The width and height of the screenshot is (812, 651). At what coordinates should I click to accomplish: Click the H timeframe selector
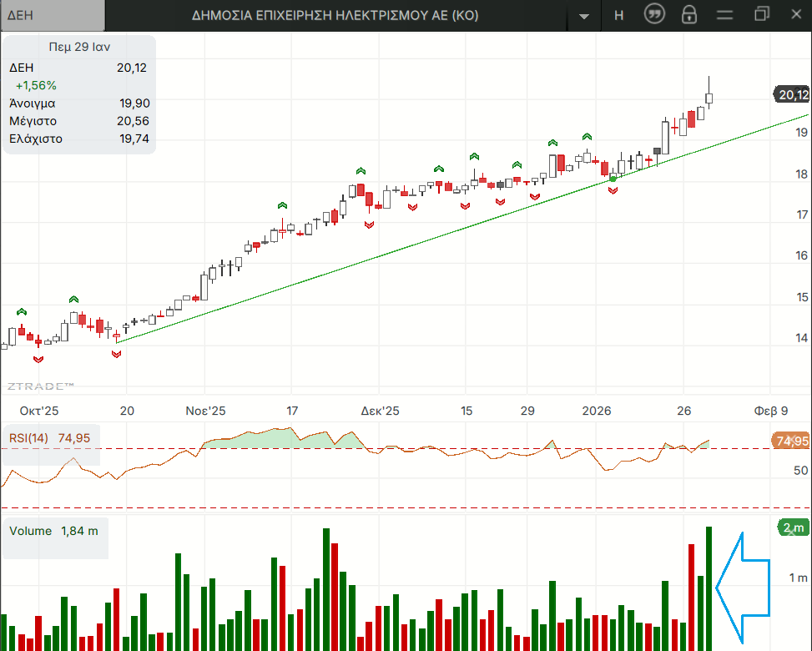click(x=618, y=15)
